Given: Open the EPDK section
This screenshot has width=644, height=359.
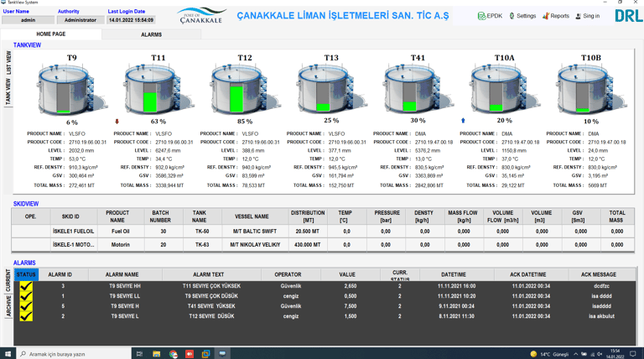Looking at the screenshot, I should pos(490,16).
